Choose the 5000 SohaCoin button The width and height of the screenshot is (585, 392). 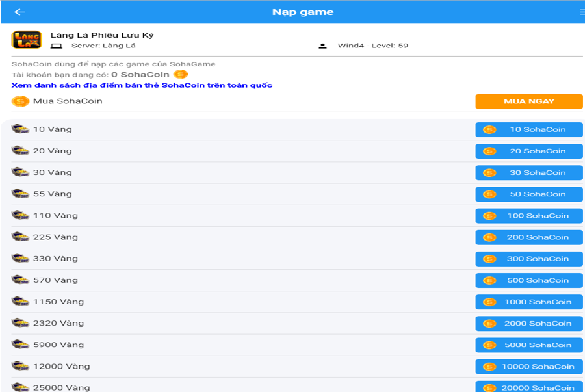(529, 345)
